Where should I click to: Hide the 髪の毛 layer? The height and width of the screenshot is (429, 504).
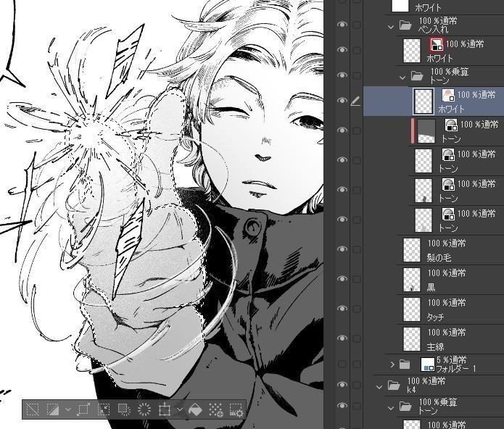pos(342,249)
